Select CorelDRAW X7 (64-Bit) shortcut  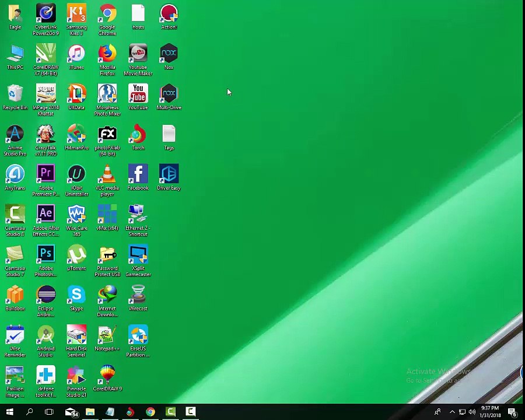tap(46, 54)
